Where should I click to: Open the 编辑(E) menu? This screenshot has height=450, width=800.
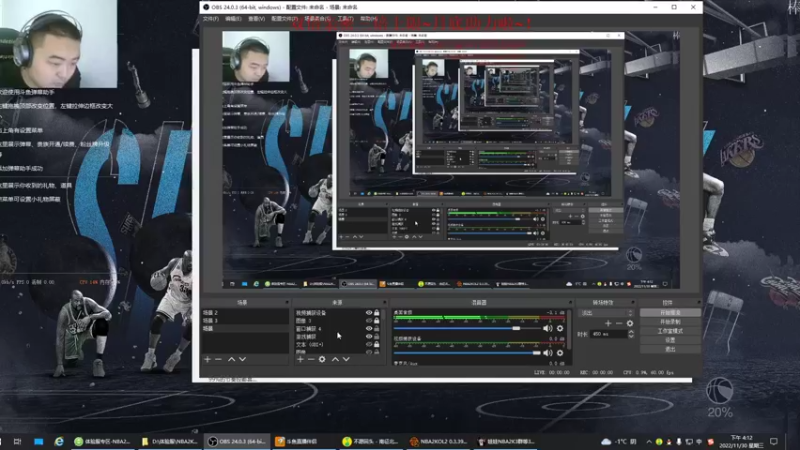(x=233, y=19)
